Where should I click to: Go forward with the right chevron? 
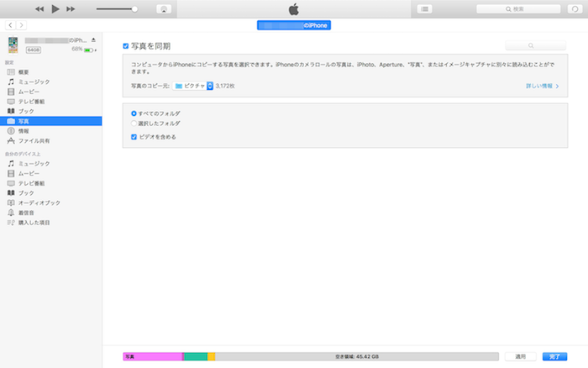(x=21, y=25)
